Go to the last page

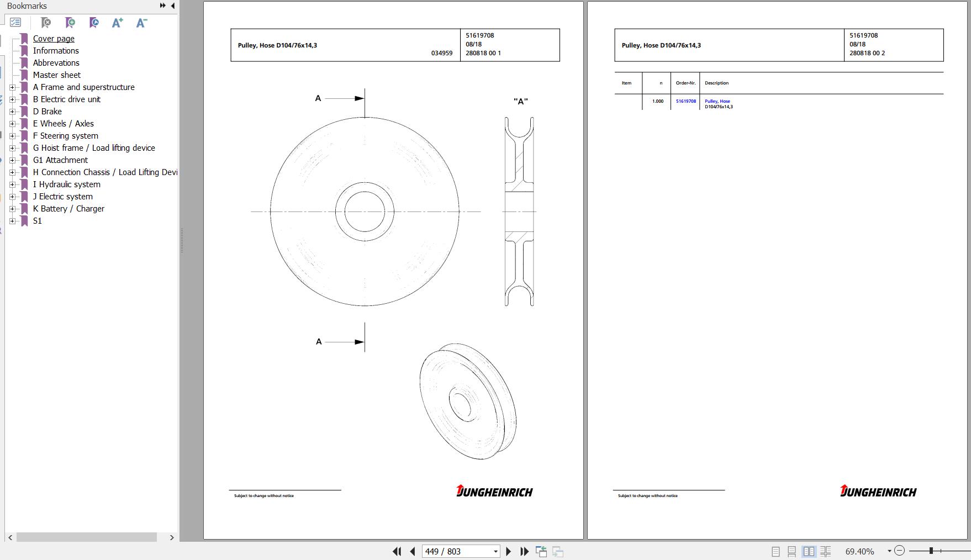525,551
